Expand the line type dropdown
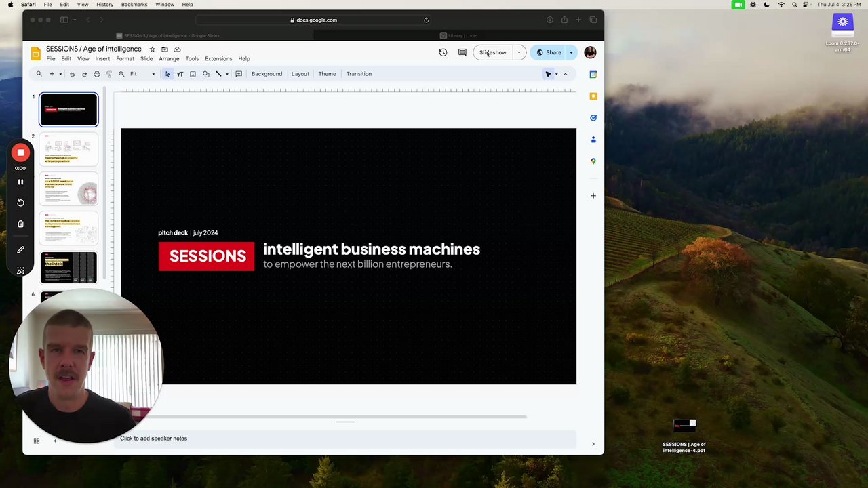Screen dimensions: 868x488 (226, 74)
